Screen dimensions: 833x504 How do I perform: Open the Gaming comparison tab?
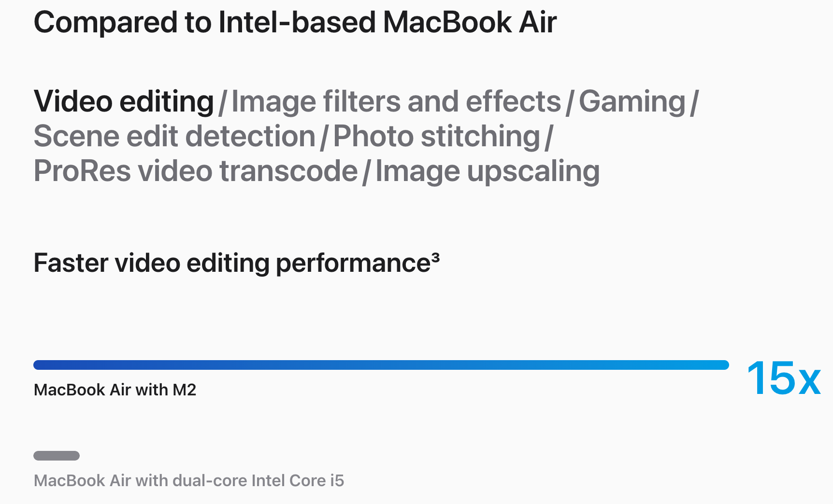point(632,102)
